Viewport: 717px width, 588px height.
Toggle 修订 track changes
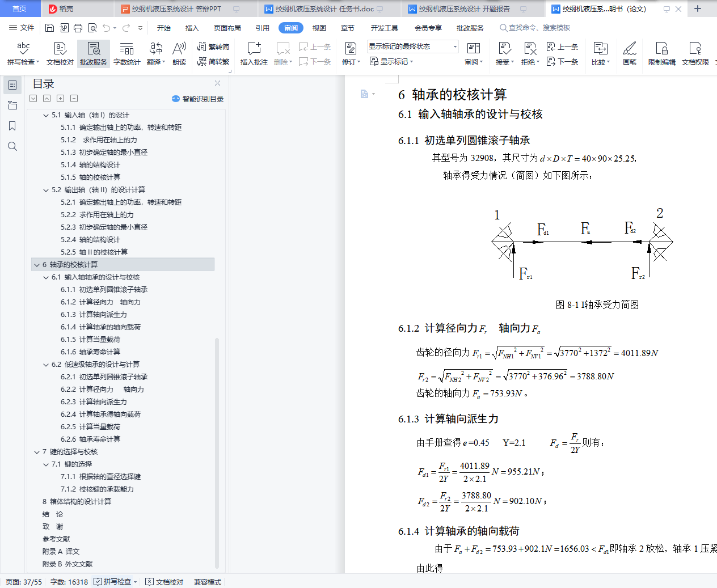click(351, 54)
